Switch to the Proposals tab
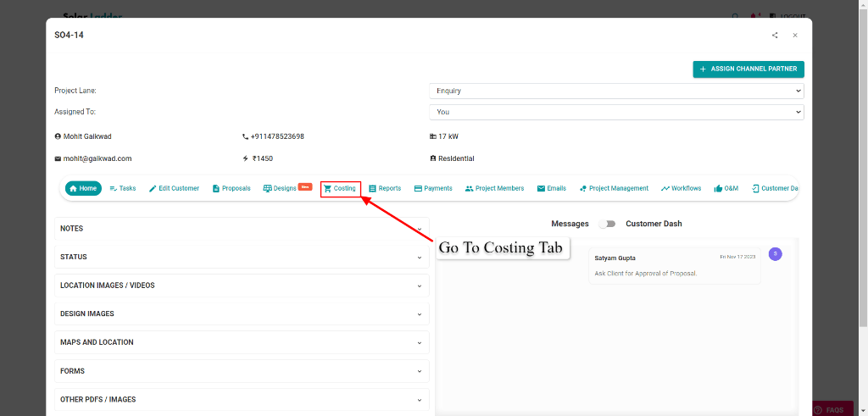Screen dimensions: 868x416 pos(231,188)
